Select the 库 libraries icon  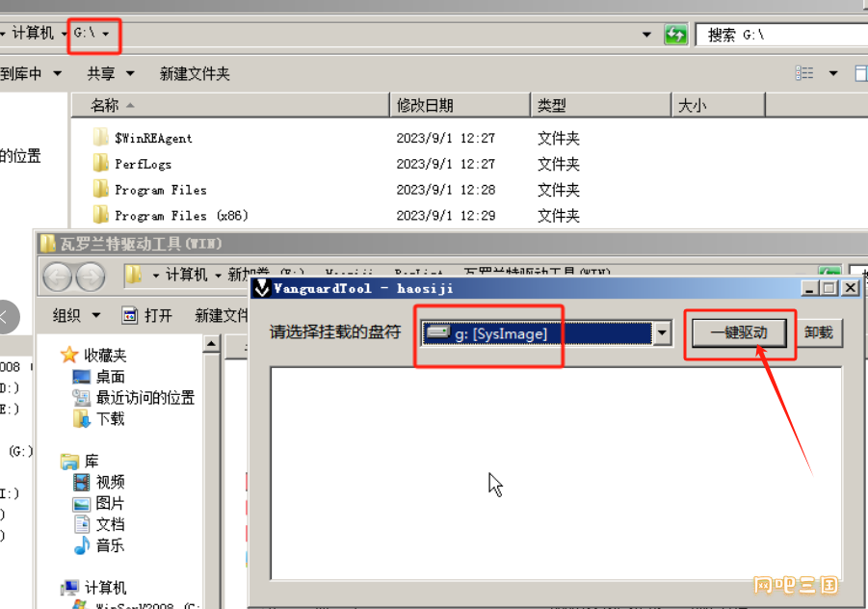[x=69, y=462]
